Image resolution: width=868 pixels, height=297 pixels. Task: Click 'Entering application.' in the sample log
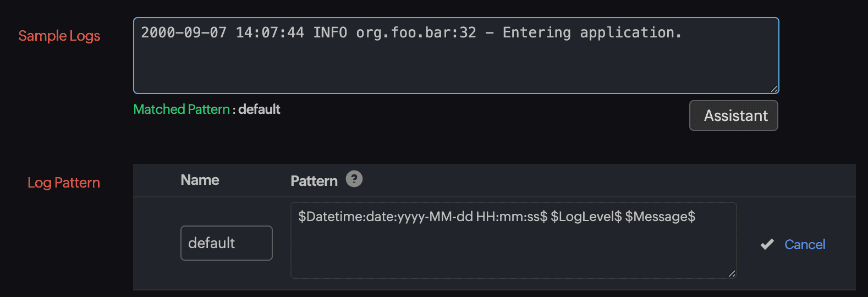pos(592,33)
